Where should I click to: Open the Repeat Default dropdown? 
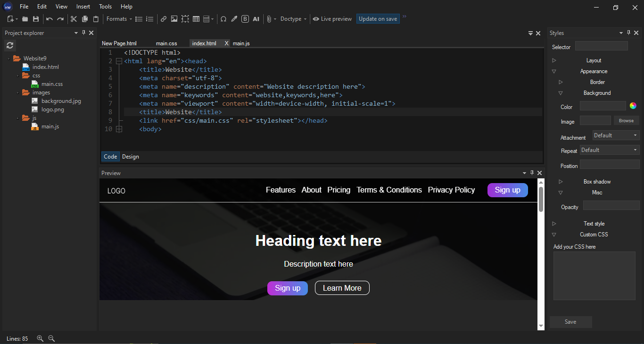point(609,150)
